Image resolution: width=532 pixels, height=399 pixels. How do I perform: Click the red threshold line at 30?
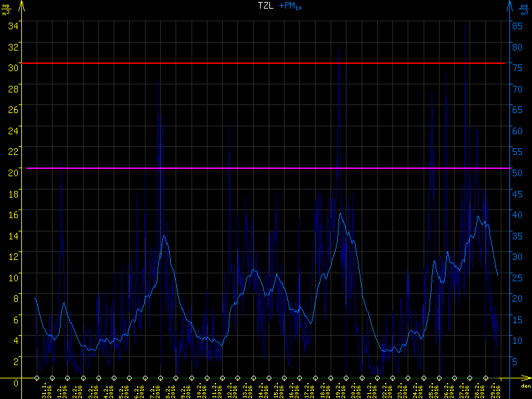(266, 63)
